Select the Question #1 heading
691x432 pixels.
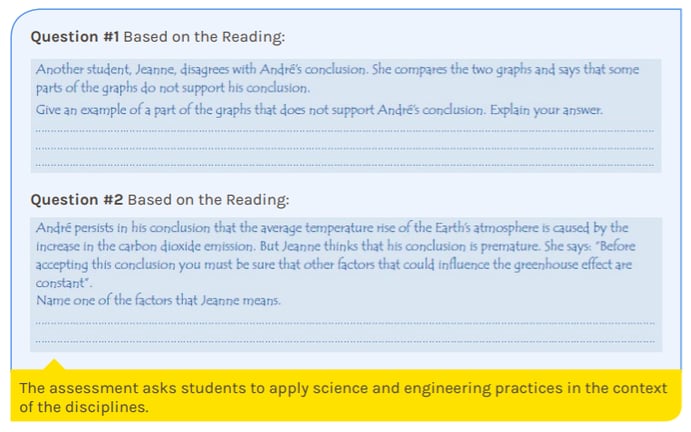[x=158, y=37]
